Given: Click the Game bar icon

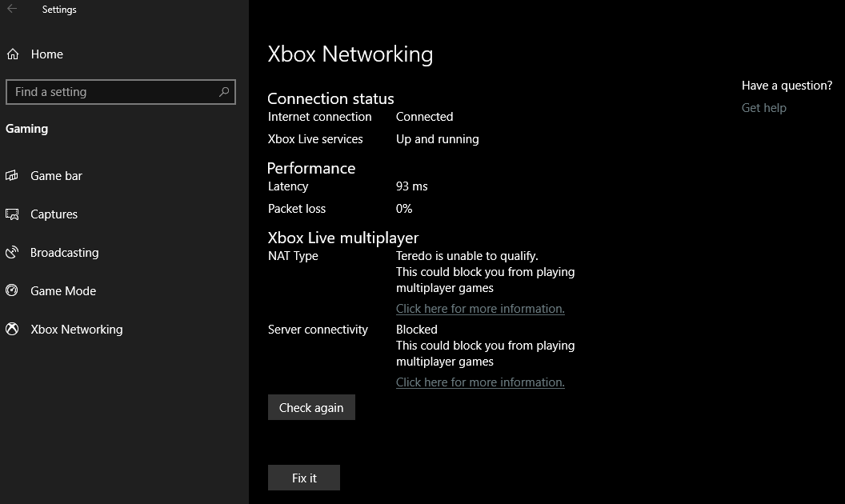Looking at the screenshot, I should tap(12, 176).
